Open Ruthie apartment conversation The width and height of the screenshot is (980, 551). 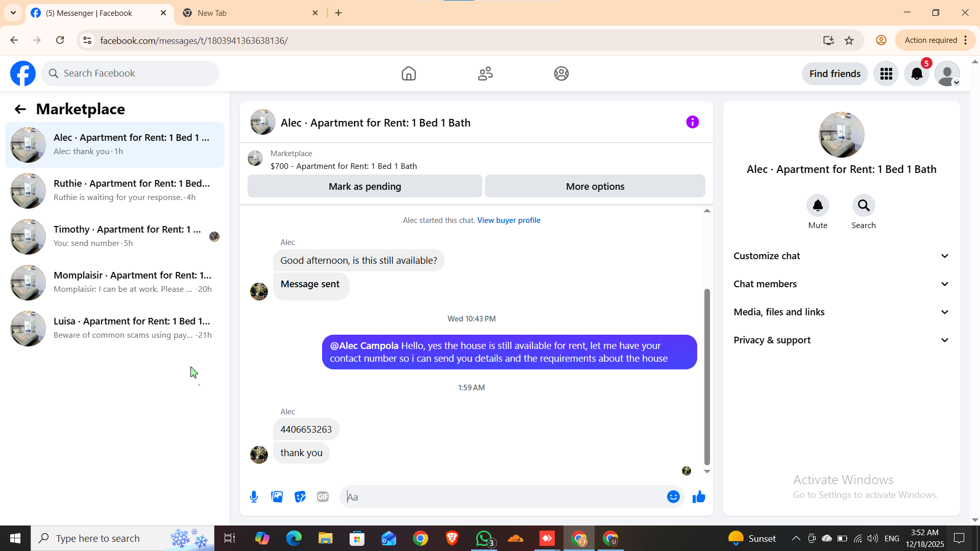tap(115, 191)
